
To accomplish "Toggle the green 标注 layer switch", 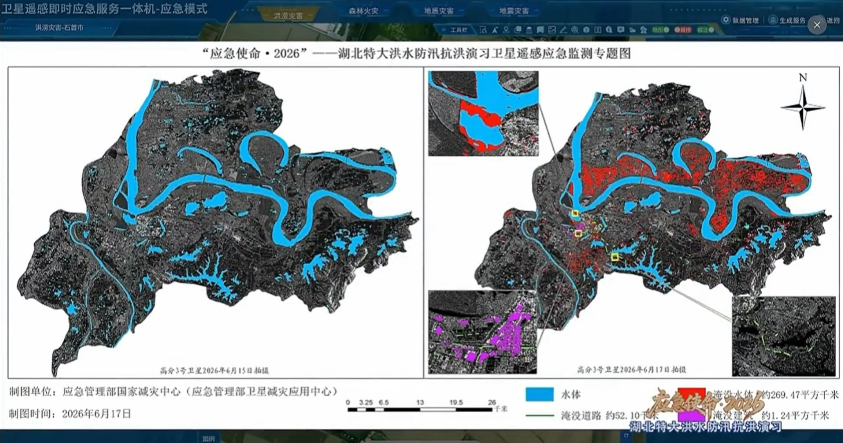I will pos(705,30).
